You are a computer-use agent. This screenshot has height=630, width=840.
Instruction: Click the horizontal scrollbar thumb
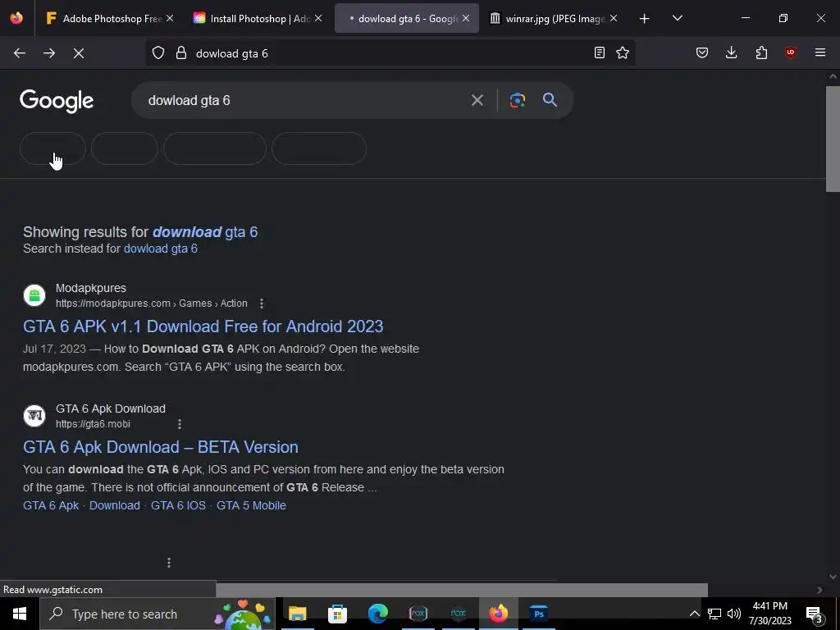coord(462,590)
